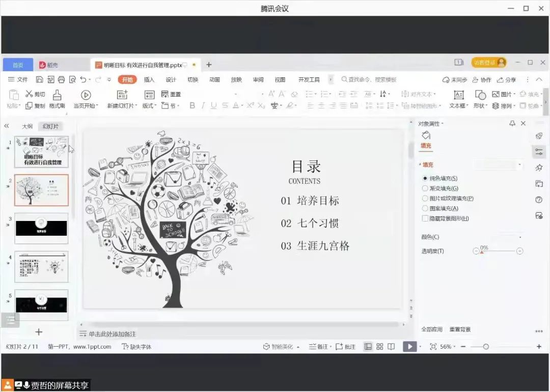Click the Format Painter (格式刷) brush icon
550x392 pixels.
(x=57, y=95)
